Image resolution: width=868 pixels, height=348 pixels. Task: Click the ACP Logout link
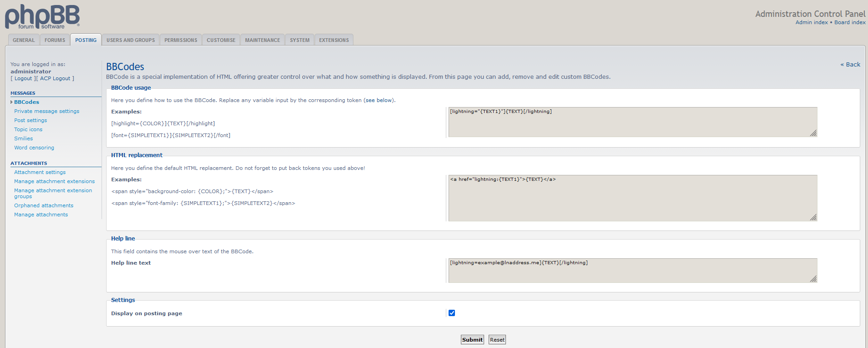pyautogui.click(x=55, y=78)
